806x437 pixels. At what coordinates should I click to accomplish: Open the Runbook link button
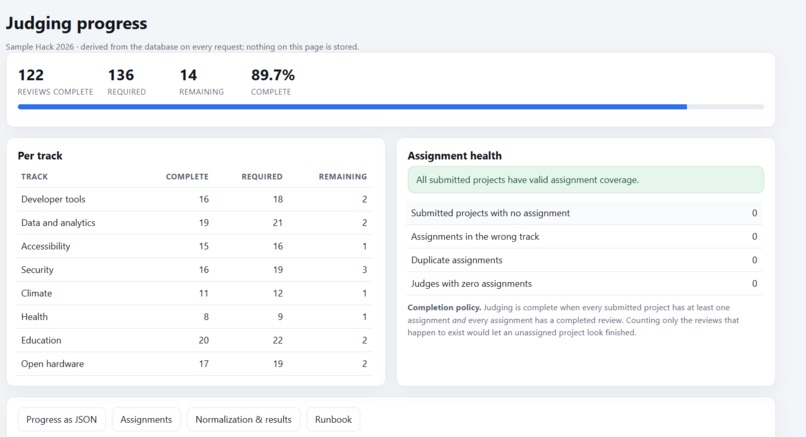coord(333,420)
